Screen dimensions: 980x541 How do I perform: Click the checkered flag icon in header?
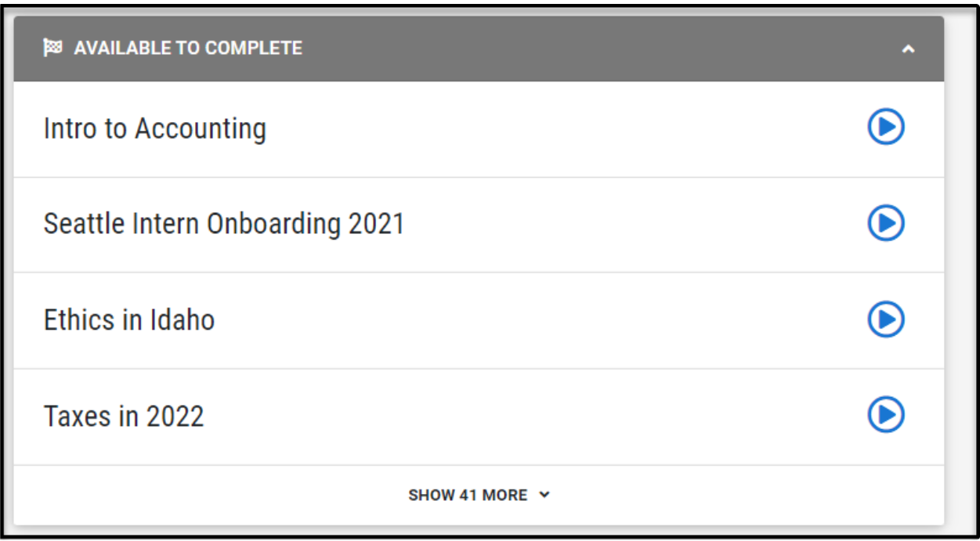pos(52,48)
